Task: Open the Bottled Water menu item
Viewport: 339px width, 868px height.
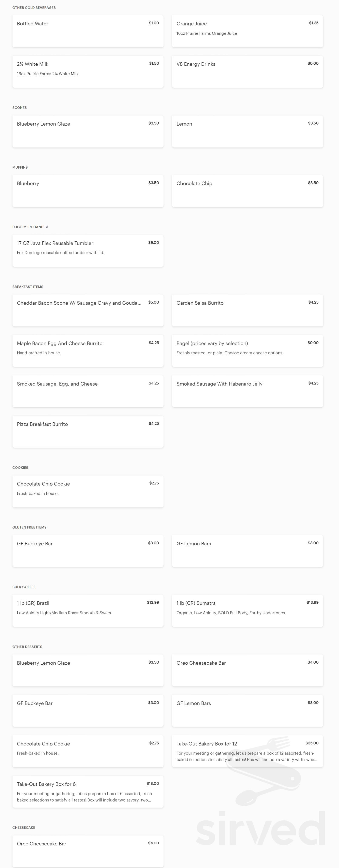Action: pos(88,31)
